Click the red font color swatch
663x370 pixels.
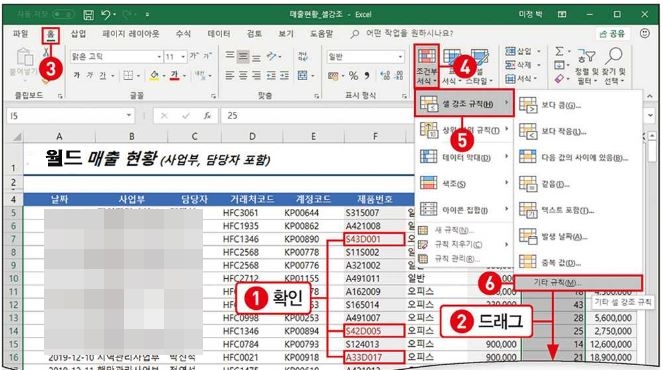(175, 76)
